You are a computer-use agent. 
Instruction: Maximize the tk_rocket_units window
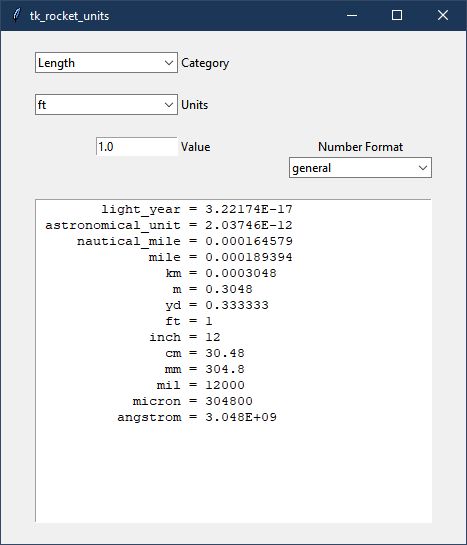[397, 15]
